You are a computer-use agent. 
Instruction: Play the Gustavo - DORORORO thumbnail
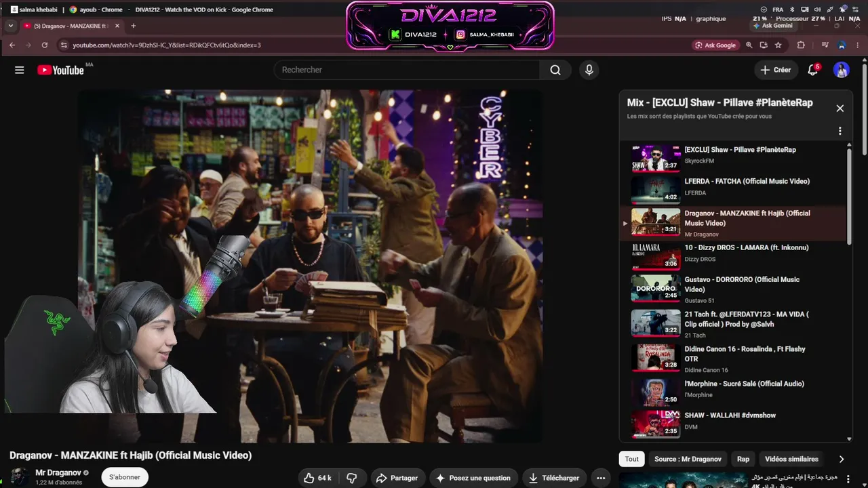(656, 288)
